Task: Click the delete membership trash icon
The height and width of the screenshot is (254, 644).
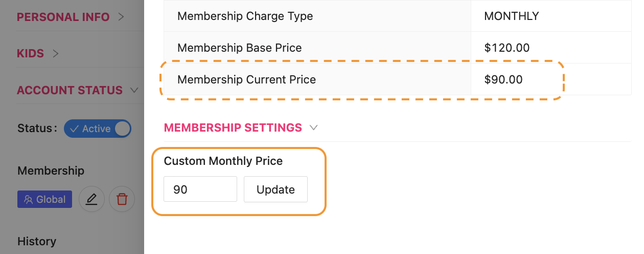Action: coord(122,199)
